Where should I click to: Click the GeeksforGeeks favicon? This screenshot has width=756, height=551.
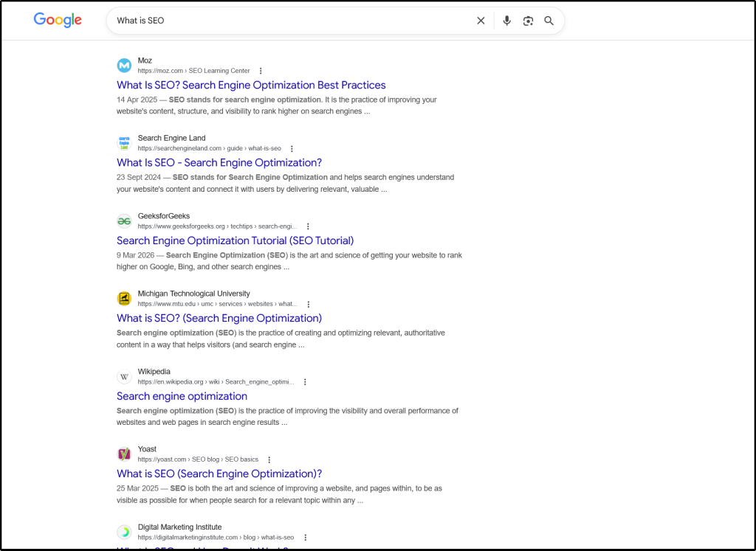tap(124, 221)
